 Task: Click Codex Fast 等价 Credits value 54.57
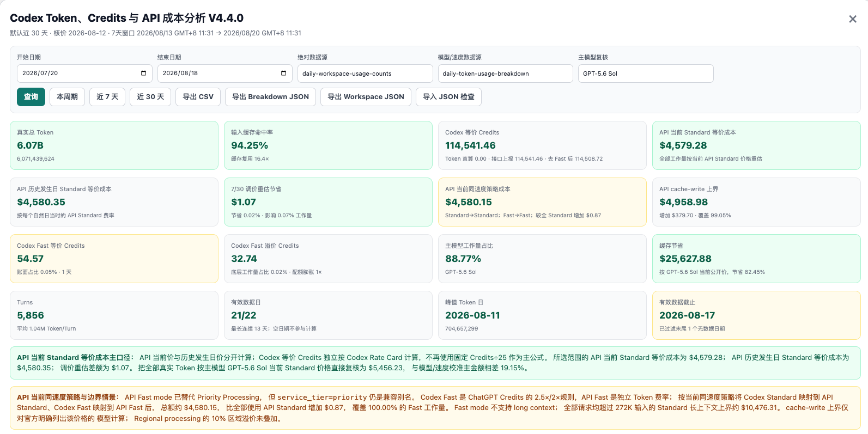[31, 259]
